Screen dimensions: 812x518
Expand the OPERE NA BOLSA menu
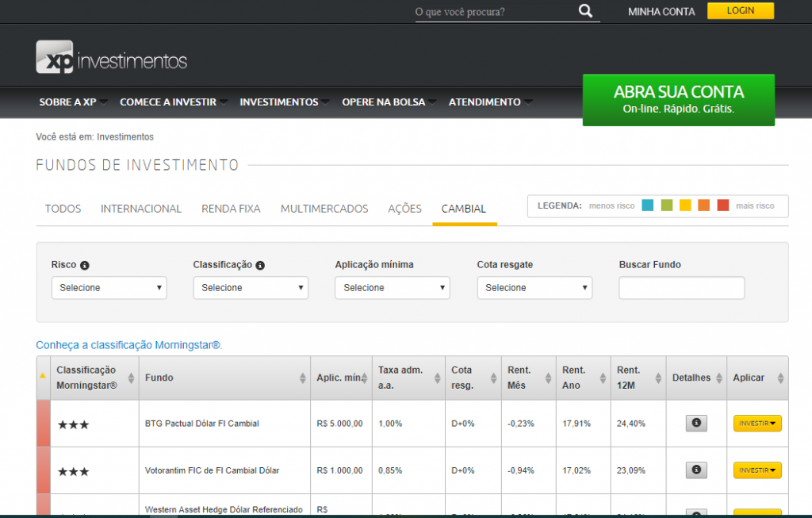tap(389, 102)
